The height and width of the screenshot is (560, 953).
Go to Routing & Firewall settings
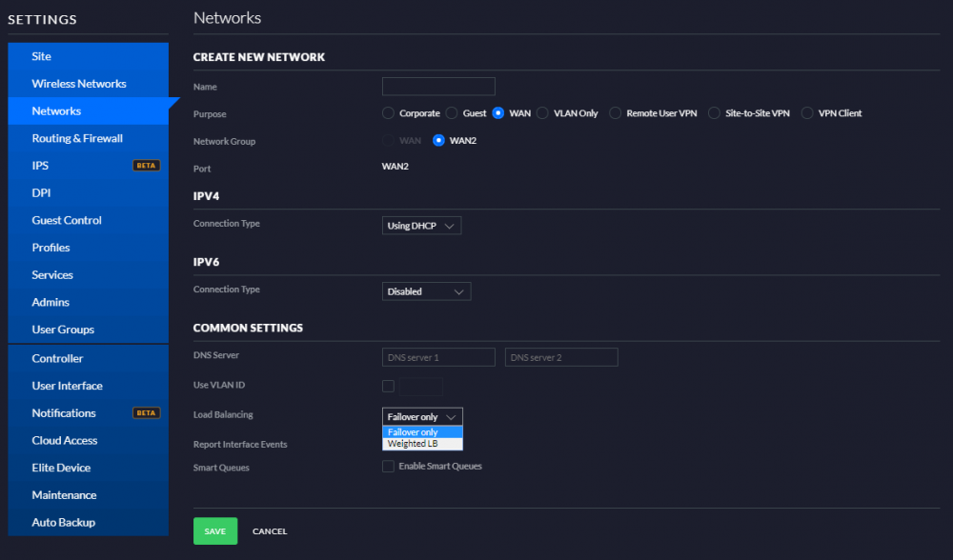point(77,138)
